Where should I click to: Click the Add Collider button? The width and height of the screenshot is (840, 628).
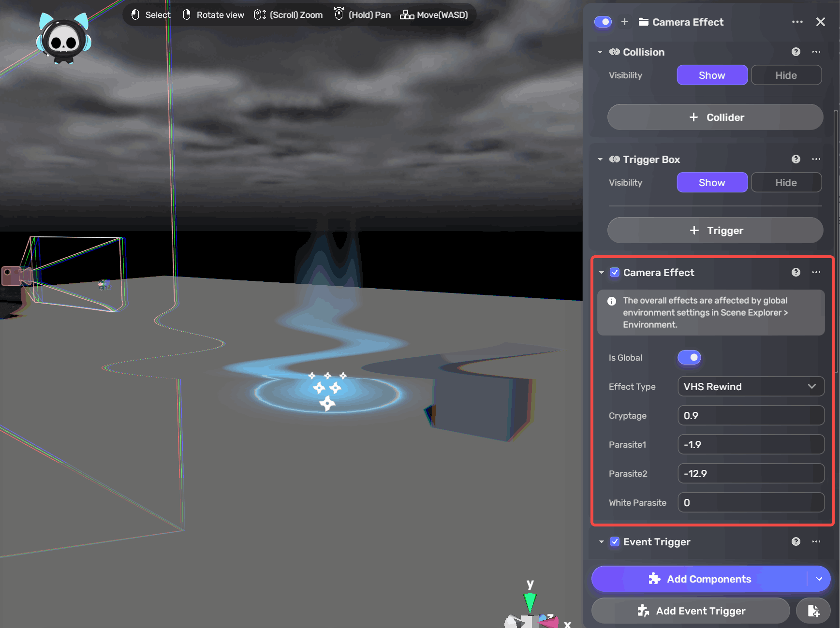point(715,117)
